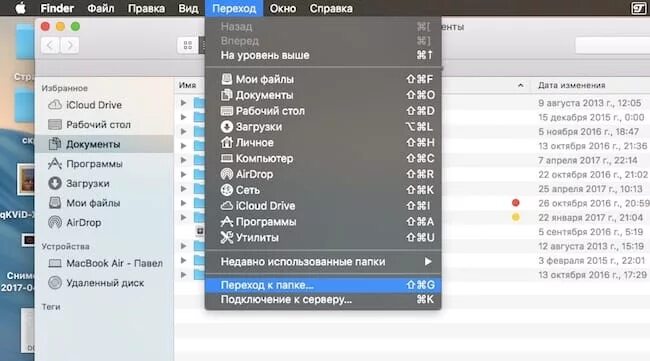Click the iCloud Drive cloud icon in menu
Viewport: 650px width, 361px height.
pos(226,206)
